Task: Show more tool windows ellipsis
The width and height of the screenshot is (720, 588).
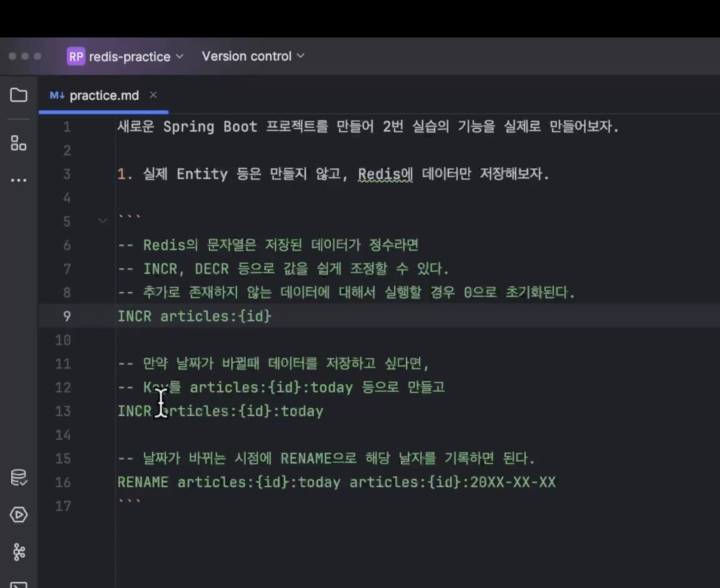Action: 19,180
